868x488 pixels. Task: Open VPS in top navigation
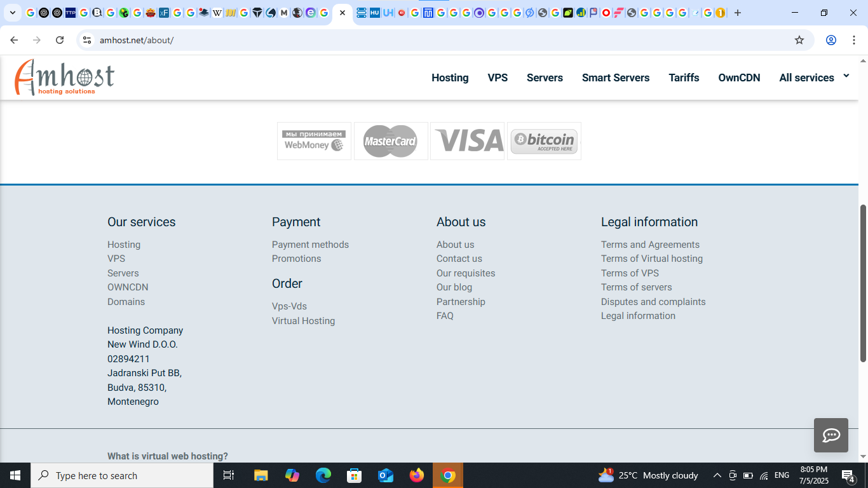click(498, 78)
